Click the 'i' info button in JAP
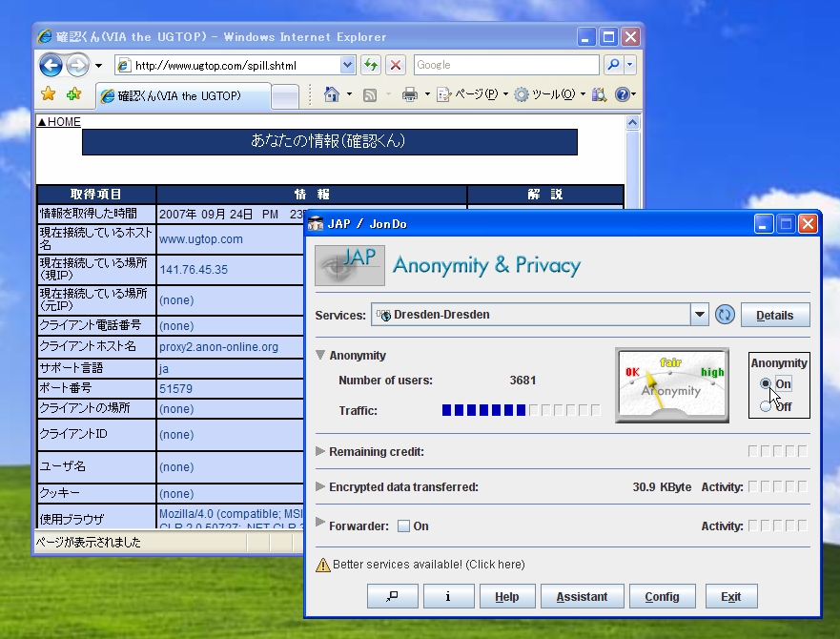Image resolution: width=840 pixels, height=639 pixels. 448,596
